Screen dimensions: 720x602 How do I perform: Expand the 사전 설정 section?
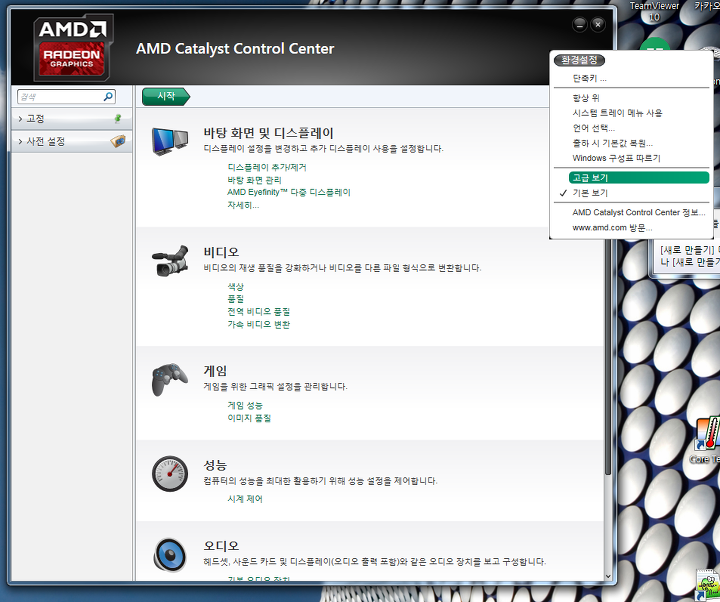(x=72, y=141)
